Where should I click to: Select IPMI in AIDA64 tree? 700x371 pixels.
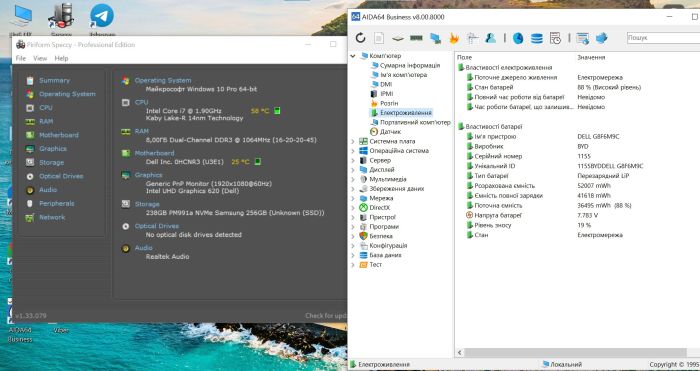[x=386, y=94]
